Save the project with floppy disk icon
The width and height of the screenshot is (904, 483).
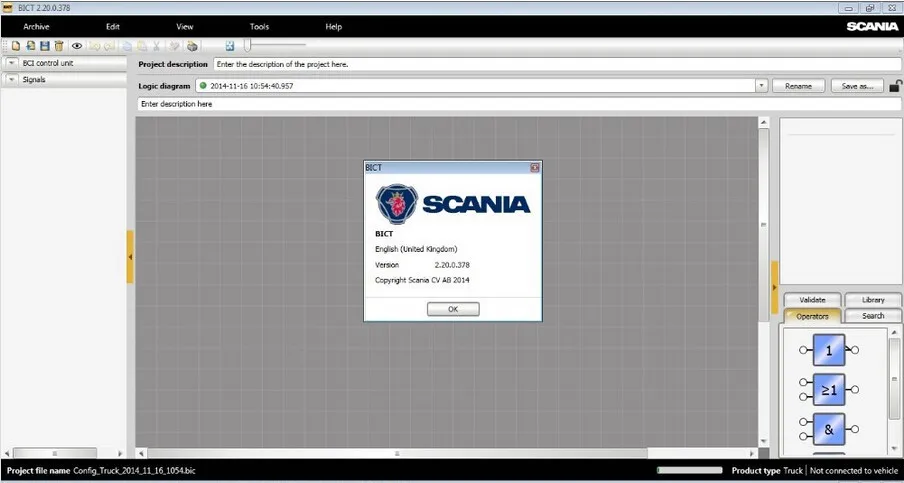click(x=45, y=46)
